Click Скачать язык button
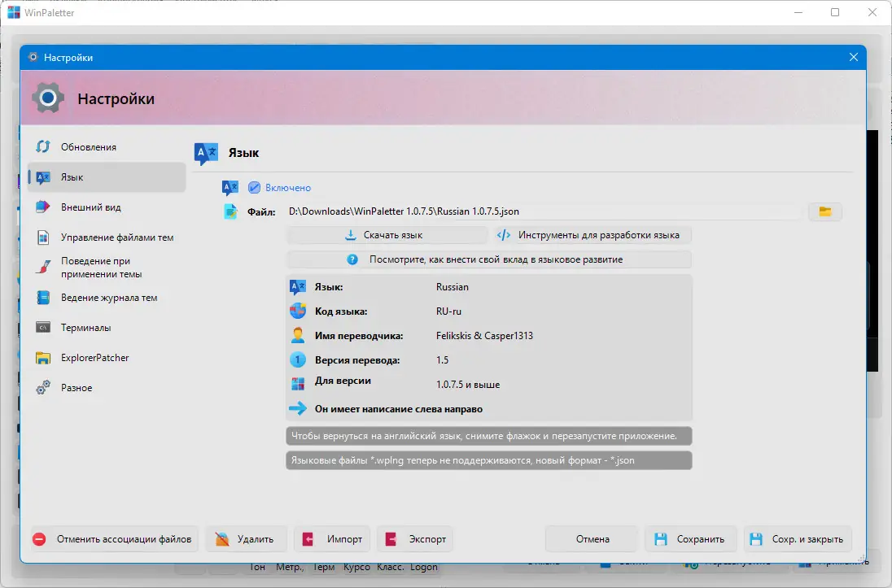 pos(387,235)
